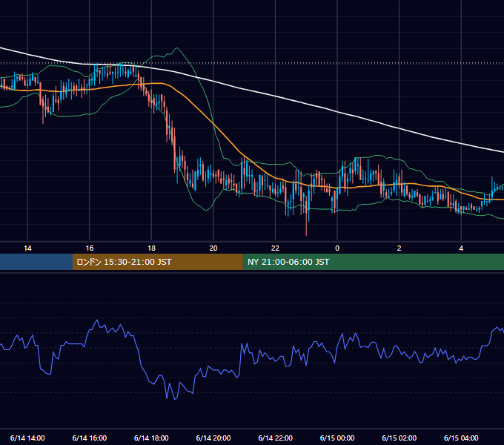
Task: Select the 22 hour label on price chart axis
Action: [275, 248]
